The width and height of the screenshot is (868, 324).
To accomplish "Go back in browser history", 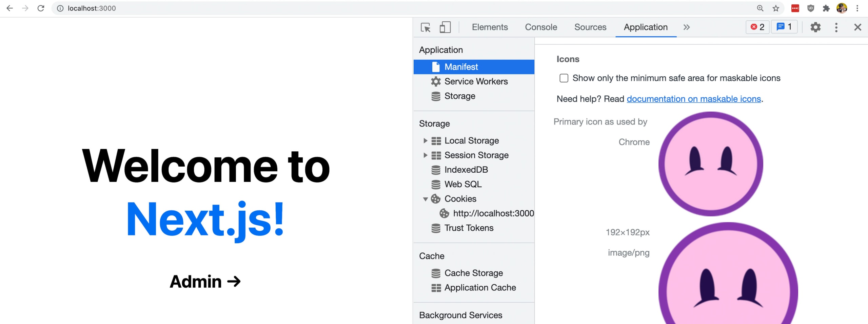I will click(x=9, y=8).
